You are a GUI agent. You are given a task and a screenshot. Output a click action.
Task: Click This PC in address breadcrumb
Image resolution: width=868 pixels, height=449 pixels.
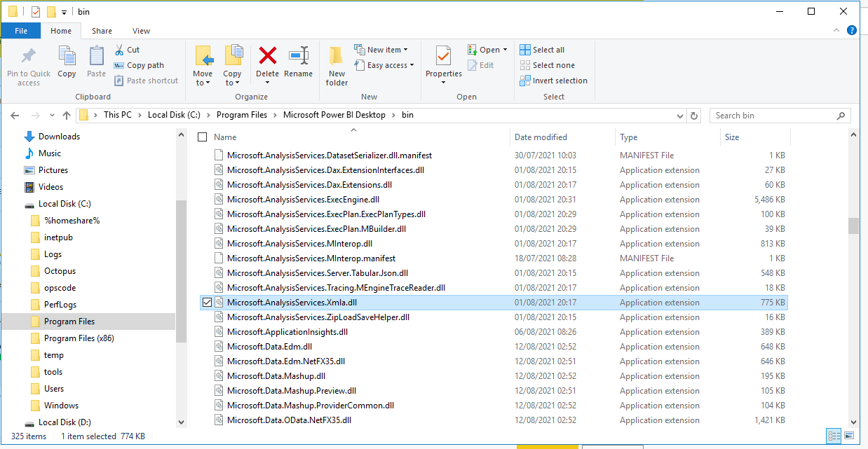pyautogui.click(x=118, y=115)
